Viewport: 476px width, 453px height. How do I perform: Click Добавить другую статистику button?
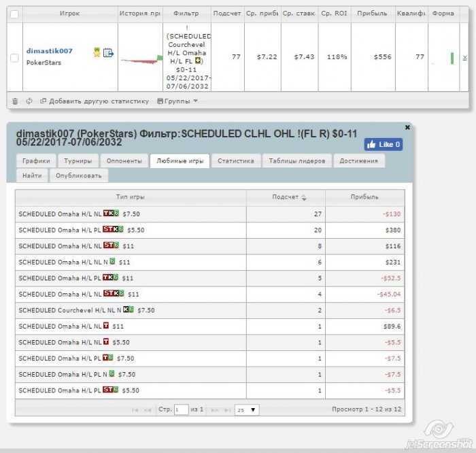95,101
